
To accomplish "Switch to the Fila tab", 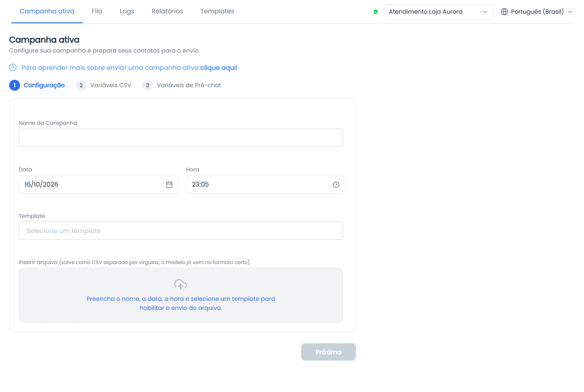I will tap(97, 11).
